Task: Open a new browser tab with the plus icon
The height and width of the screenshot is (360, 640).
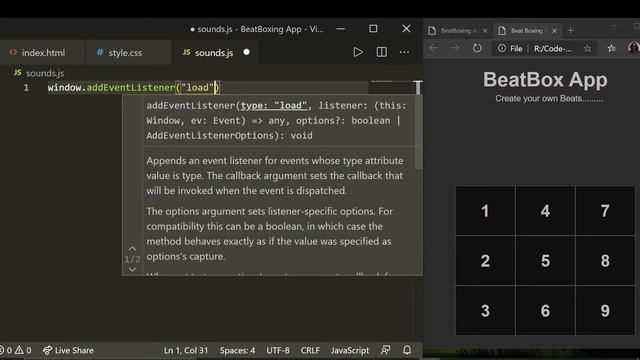Action: tap(571, 31)
